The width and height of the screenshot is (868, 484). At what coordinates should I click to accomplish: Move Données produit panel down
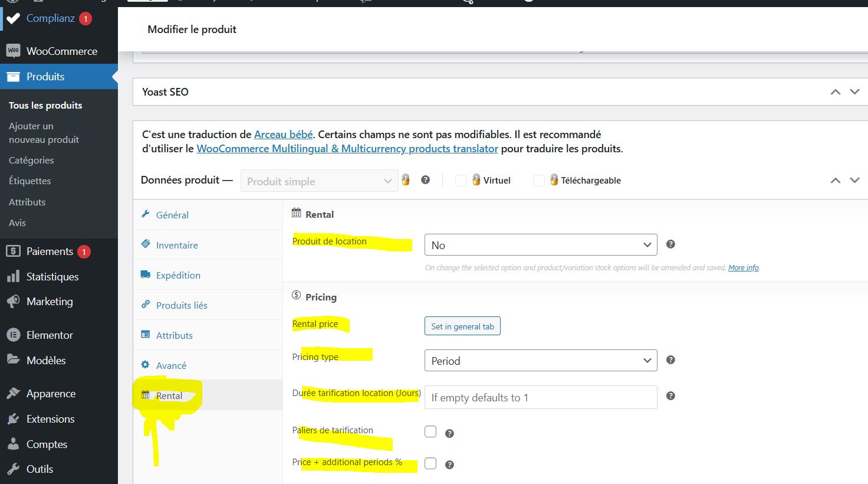[854, 181]
